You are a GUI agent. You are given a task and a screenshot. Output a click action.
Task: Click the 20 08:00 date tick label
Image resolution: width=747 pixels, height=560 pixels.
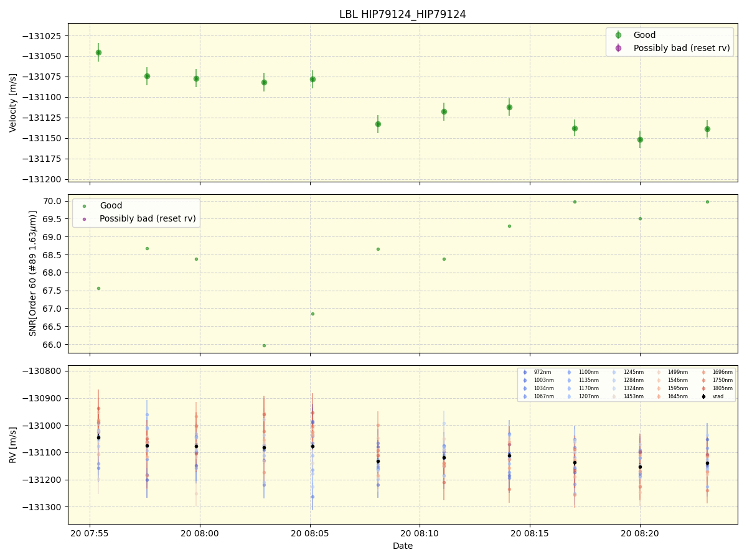(200, 533)
